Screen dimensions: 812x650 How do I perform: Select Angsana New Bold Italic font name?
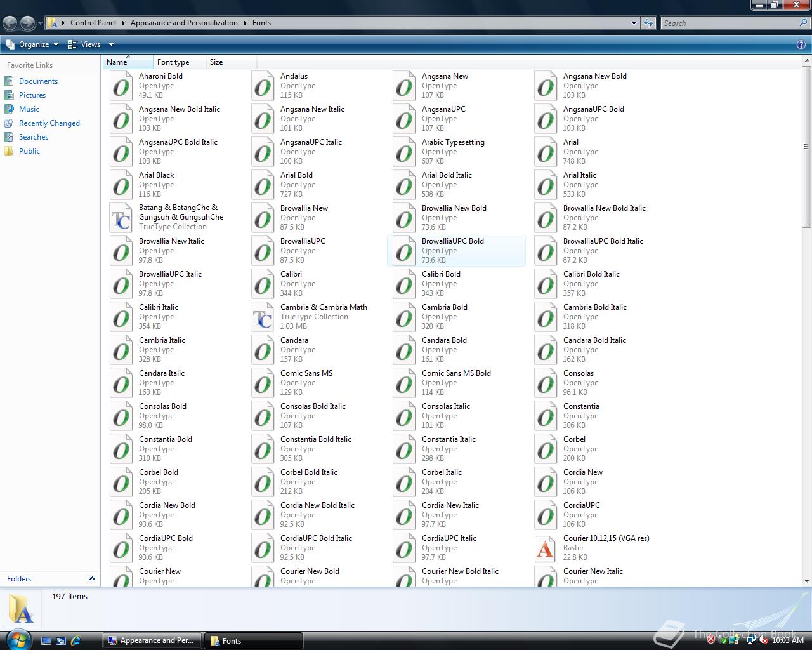180,109
